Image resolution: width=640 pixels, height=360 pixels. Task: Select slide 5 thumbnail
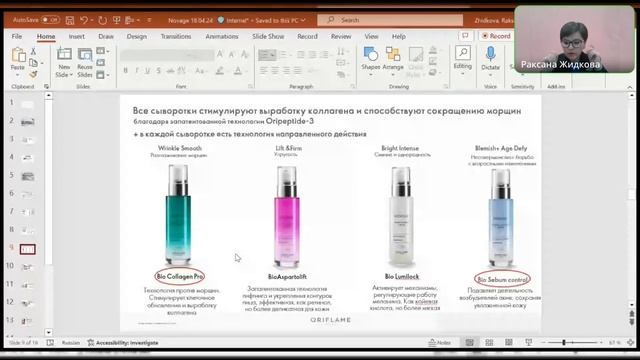27,176
